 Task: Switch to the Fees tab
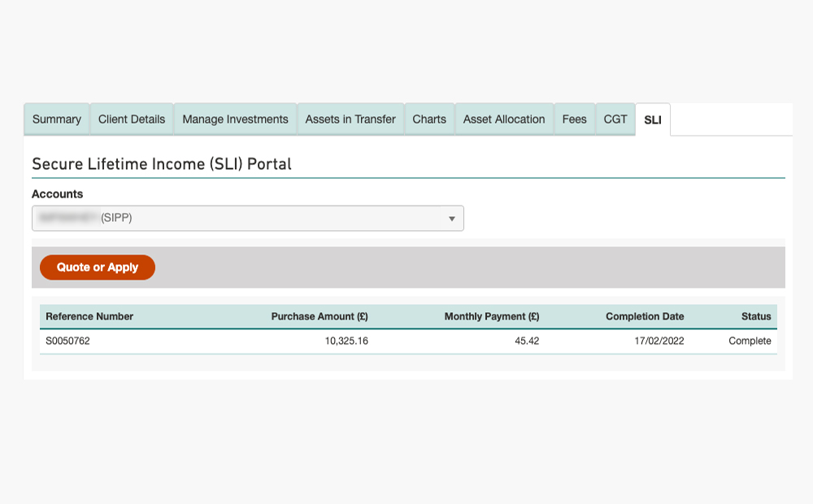[x=575, y=119]
